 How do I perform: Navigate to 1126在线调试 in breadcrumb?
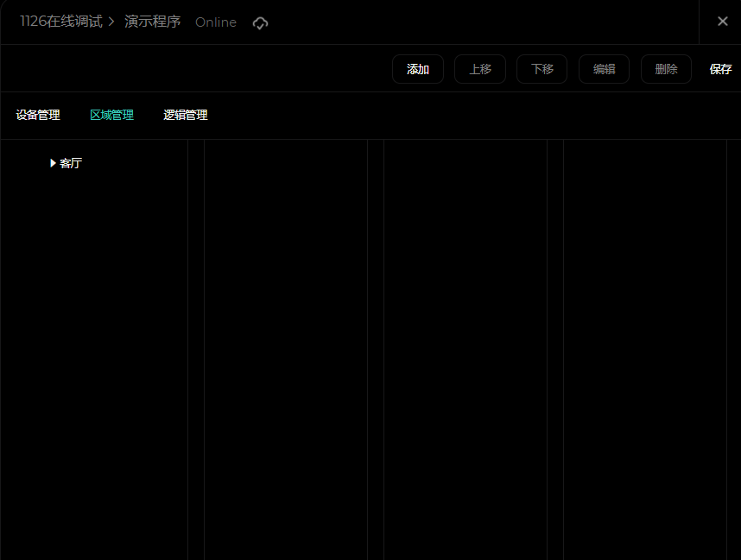point(60,22)
